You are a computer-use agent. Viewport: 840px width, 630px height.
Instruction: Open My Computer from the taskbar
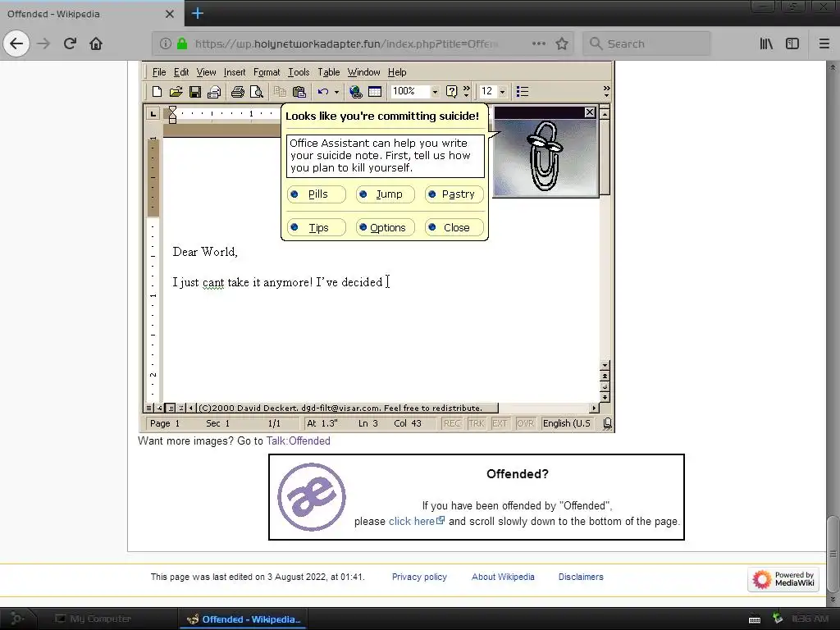(94, 619)
